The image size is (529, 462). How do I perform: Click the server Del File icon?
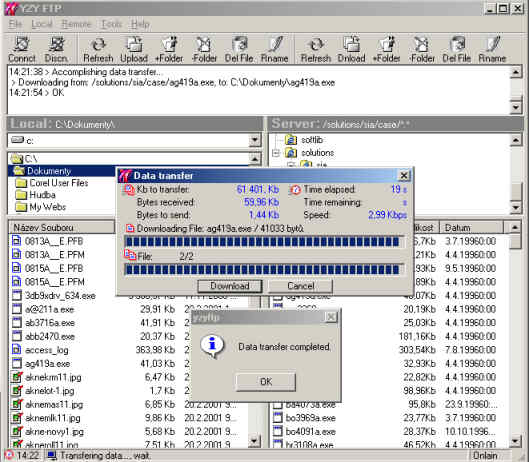[456, 49]
